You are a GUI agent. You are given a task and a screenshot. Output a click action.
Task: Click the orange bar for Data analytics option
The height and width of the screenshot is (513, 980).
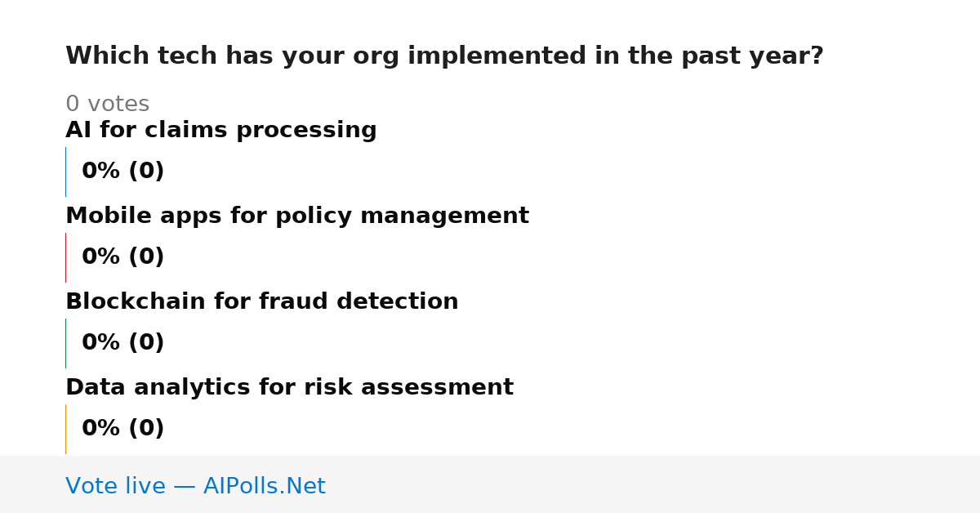coord(65,429)
